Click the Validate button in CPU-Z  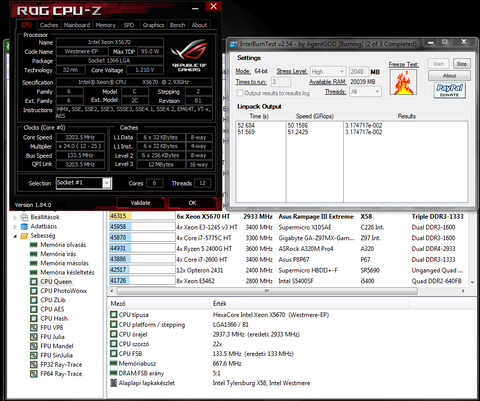140,203
